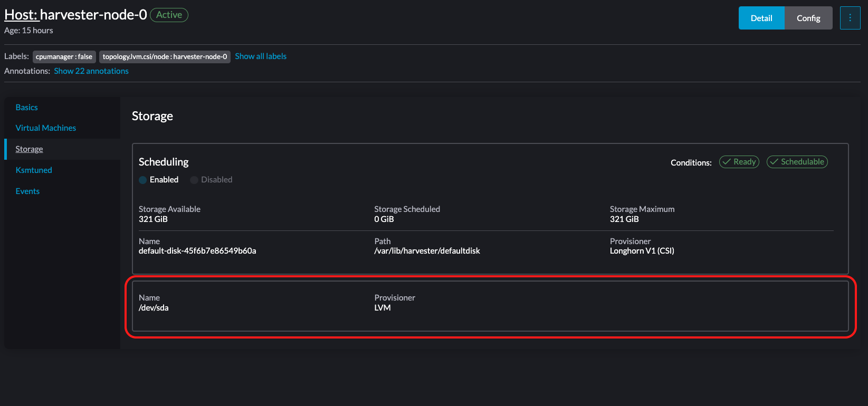Open the Virtual Machines tab
The height and width of the screenshot is (406, 868).
[x=46, y=128]
